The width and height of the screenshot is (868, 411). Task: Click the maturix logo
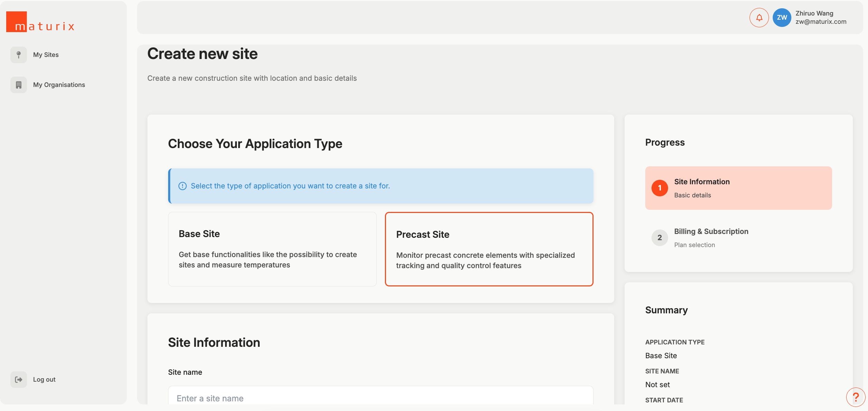[41, 22]
